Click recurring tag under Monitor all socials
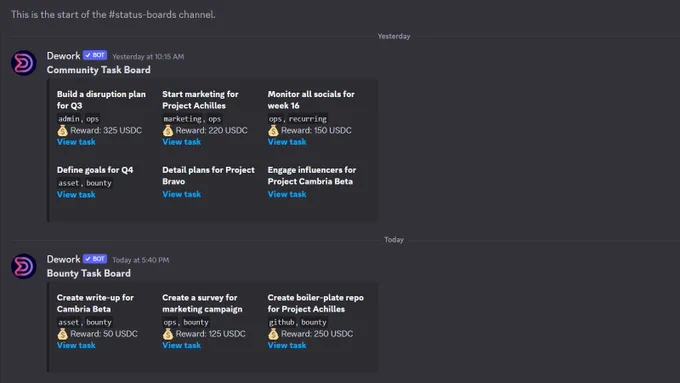This screenshot has width=680, height=383. 307,119
